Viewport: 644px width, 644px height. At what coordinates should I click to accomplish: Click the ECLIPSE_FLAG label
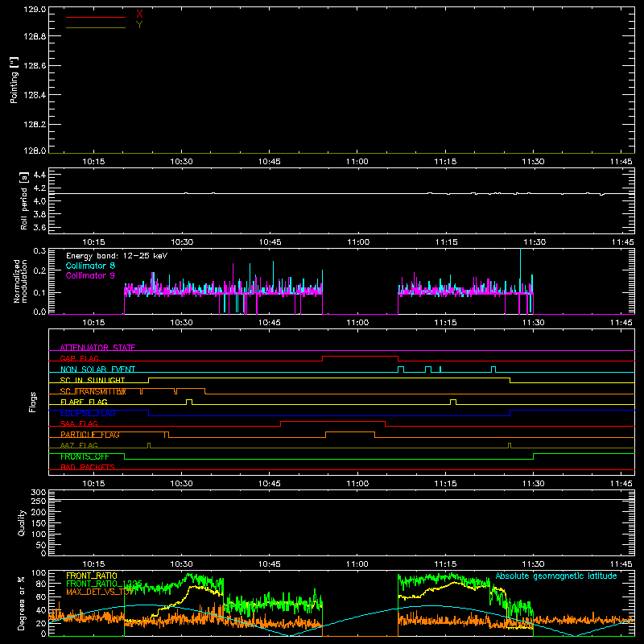tap(88, 413)
